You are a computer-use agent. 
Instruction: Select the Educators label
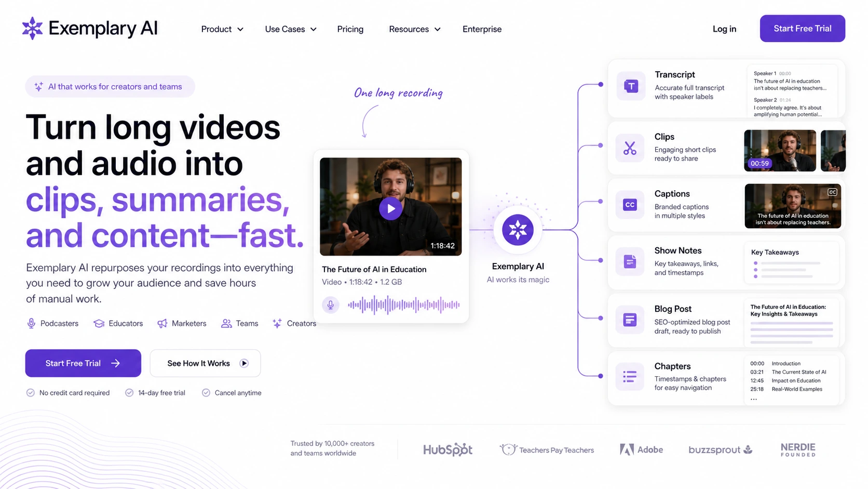point(126,323)
